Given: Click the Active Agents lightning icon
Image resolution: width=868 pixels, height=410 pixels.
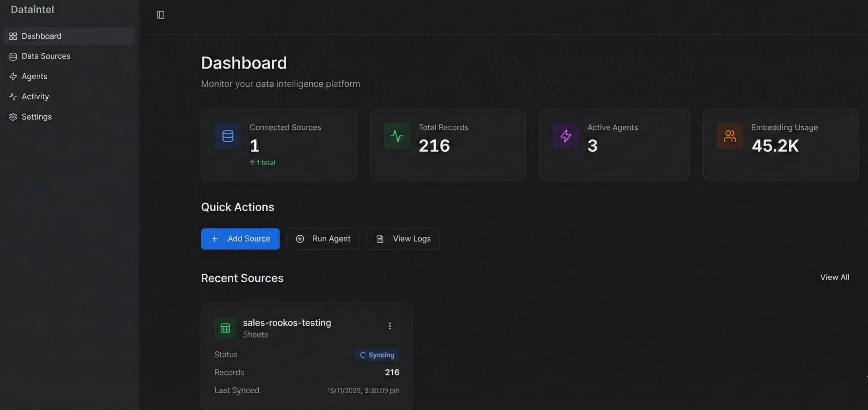Looking at the screenshot, I should [x=565, y=136].
